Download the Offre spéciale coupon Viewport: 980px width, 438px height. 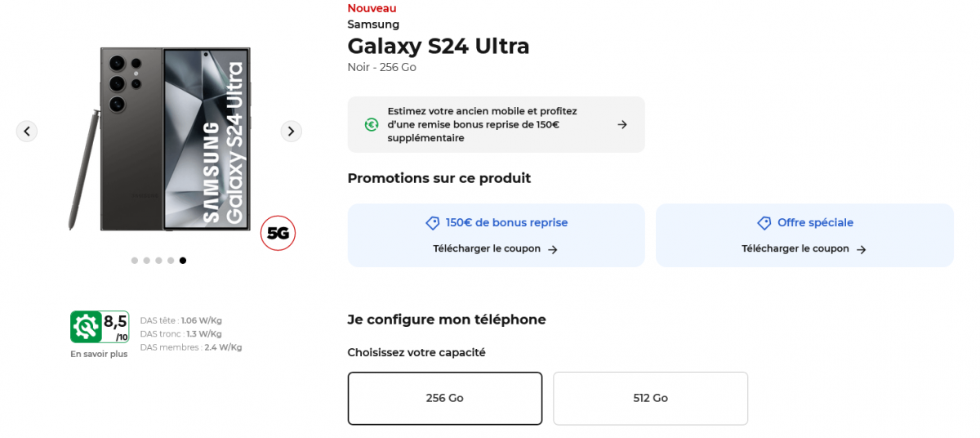click(x=804, y=249)
